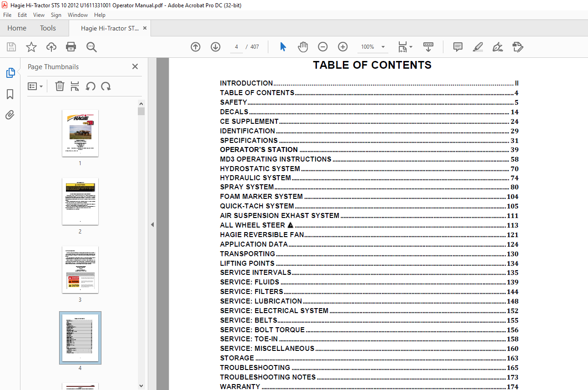Click the TABLE OF CONTENTS heading

tap(372, 65)
